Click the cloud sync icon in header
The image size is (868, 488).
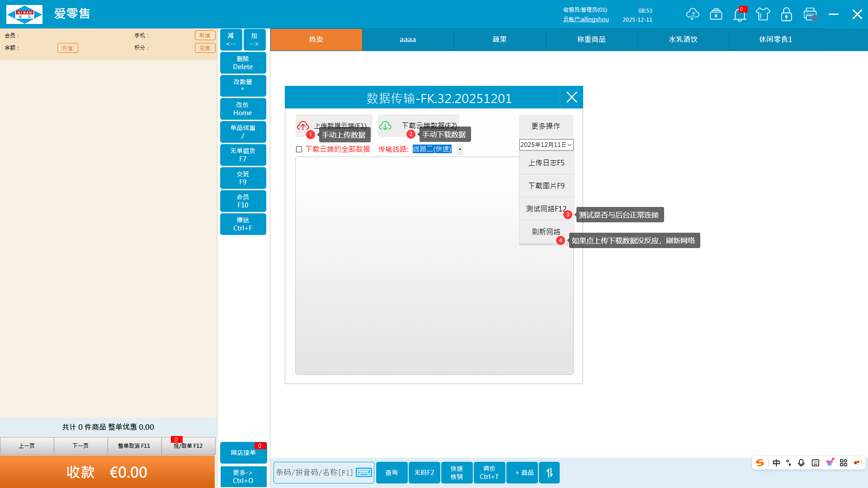pyautogui.click(x=692, y=14)
